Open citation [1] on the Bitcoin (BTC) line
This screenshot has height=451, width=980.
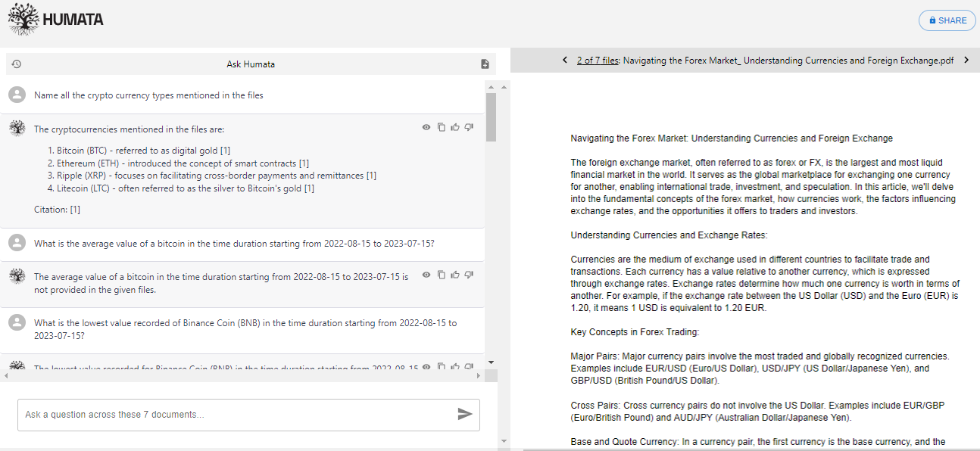pyautogui.click(x=225, y=151)
